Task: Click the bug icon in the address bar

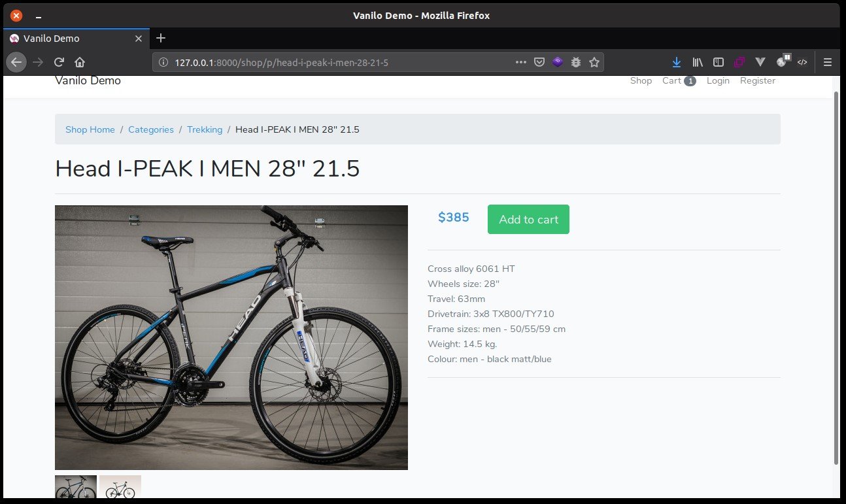Action: pyautogui.click(x=575, y=62)
